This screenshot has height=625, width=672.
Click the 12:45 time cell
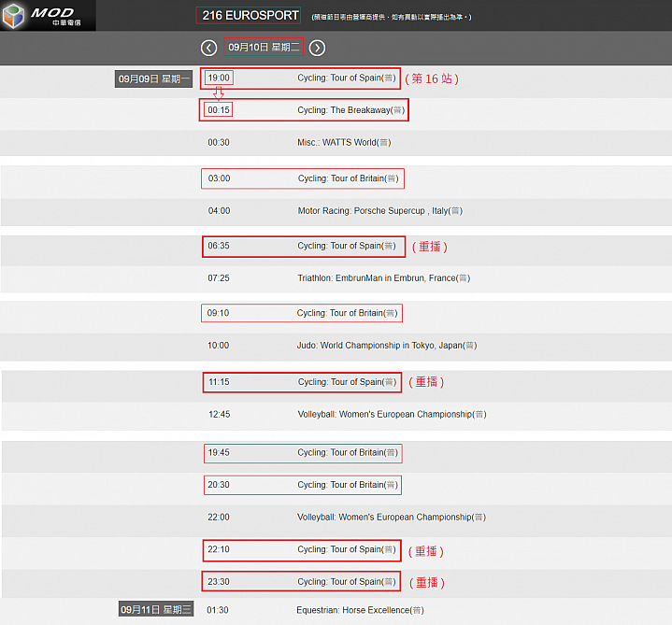coord(219,414)
